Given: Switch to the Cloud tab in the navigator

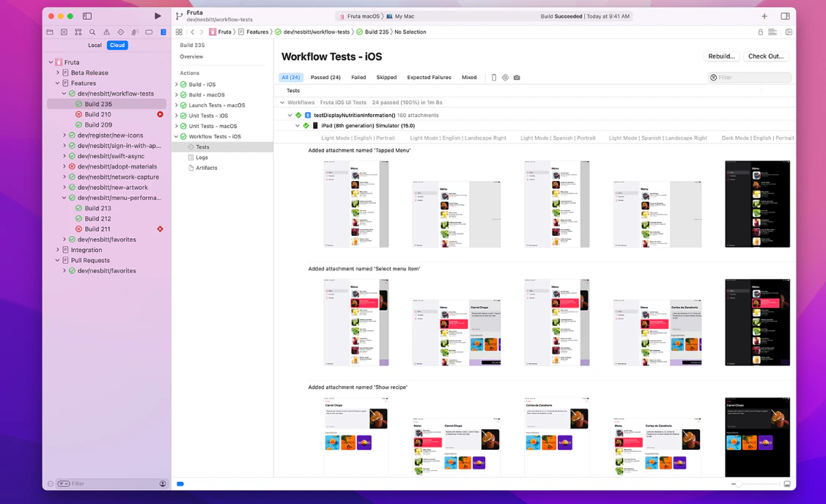Looking at the screenshot, I should (x=117, y=45).
